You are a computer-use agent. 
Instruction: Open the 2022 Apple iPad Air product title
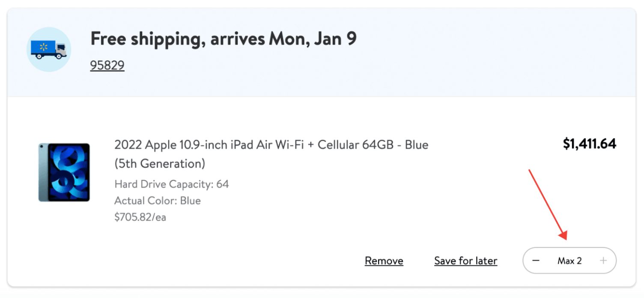point(271,154)
